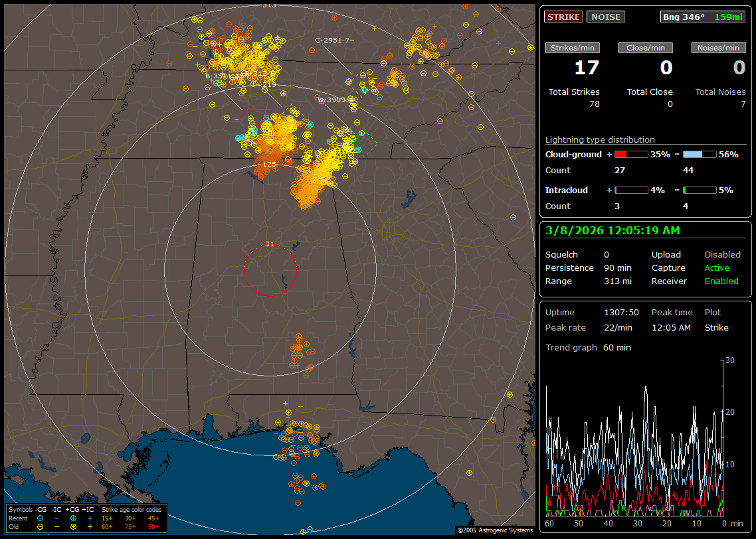Click inside the red dashed 31-mile circle

270,270
